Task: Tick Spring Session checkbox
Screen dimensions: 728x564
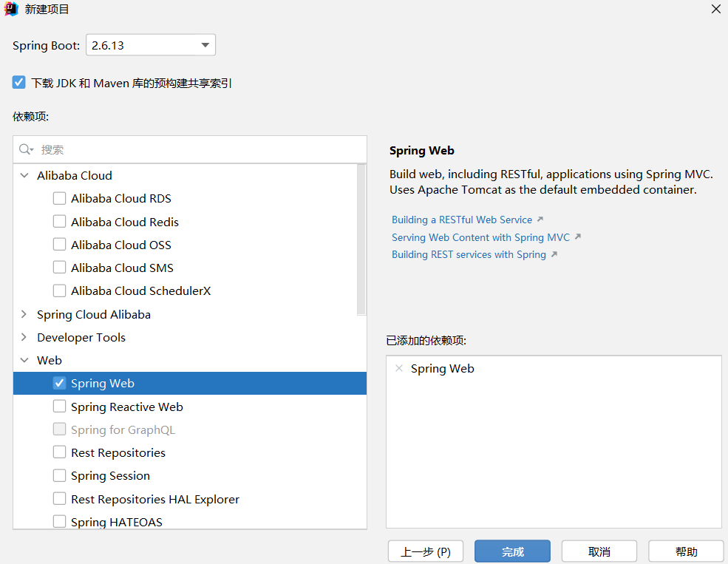Action: click(x=59, y=475)
